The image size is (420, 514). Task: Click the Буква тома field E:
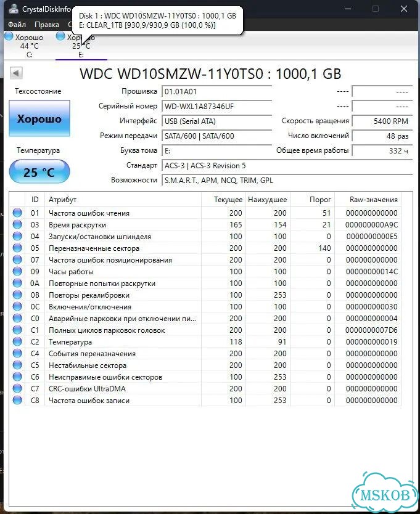click(216, 150)
